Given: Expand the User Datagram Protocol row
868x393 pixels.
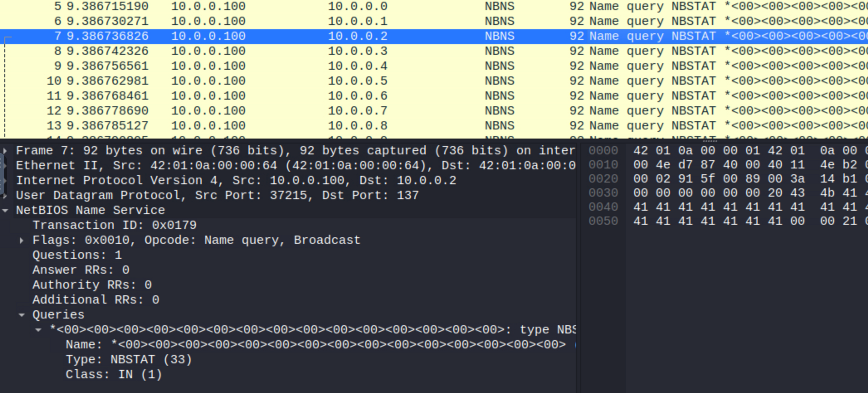Looking at the screenshot, I should point(5,196).
